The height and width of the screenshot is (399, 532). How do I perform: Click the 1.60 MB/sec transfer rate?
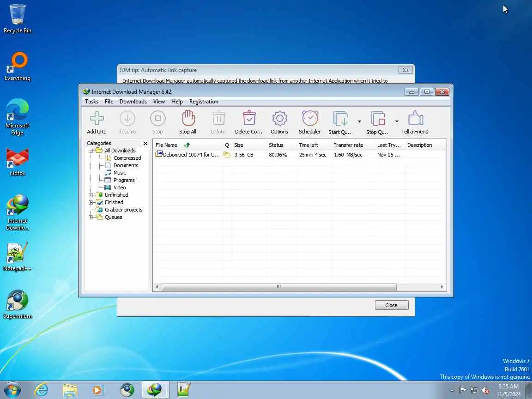click(348, 155)
